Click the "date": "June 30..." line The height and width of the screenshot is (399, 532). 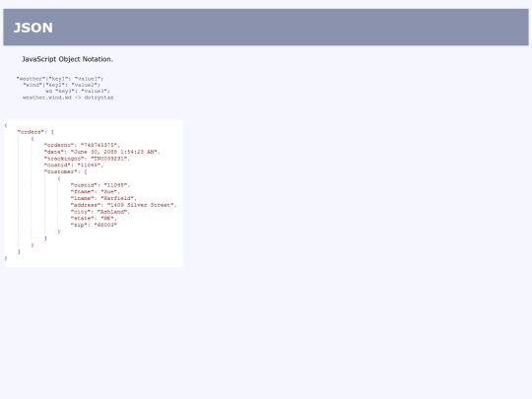101,152
